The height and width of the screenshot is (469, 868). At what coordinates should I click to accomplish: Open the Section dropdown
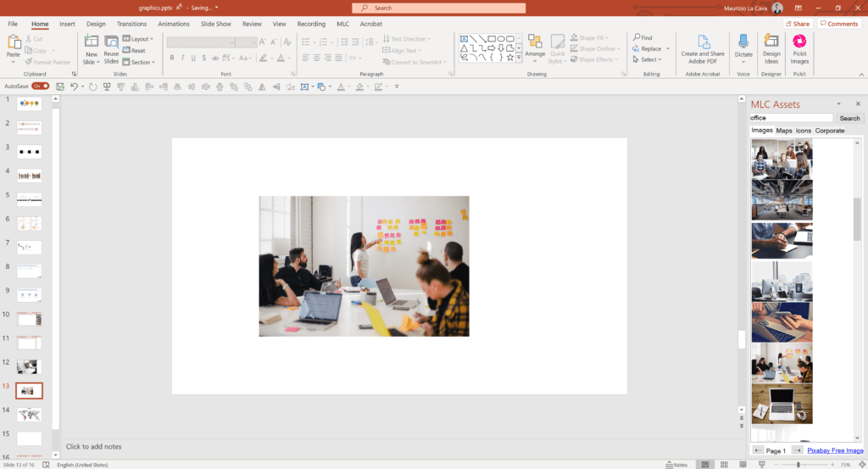click(x=140, y=62)
